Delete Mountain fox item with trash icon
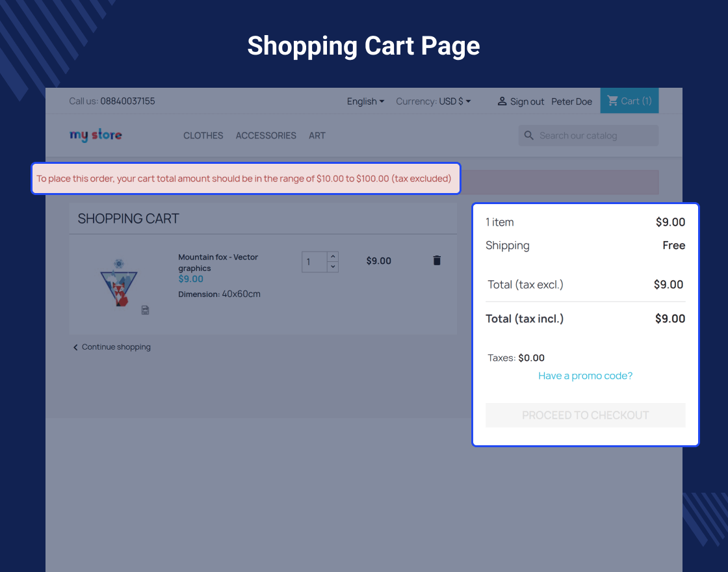This screenshot has width=728, height=572. (x=437, y=261)
